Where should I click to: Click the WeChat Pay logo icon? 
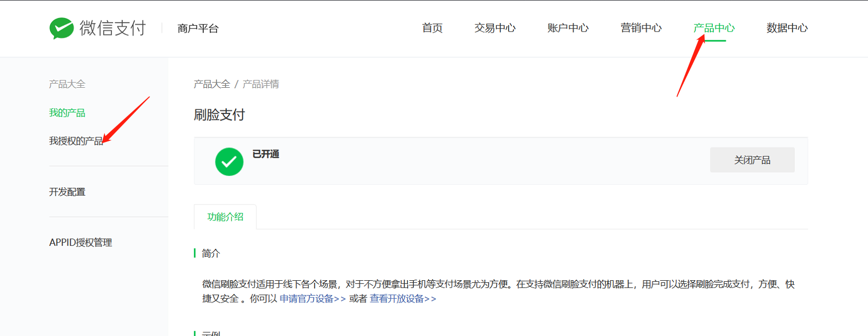click(x=61, y=28)
